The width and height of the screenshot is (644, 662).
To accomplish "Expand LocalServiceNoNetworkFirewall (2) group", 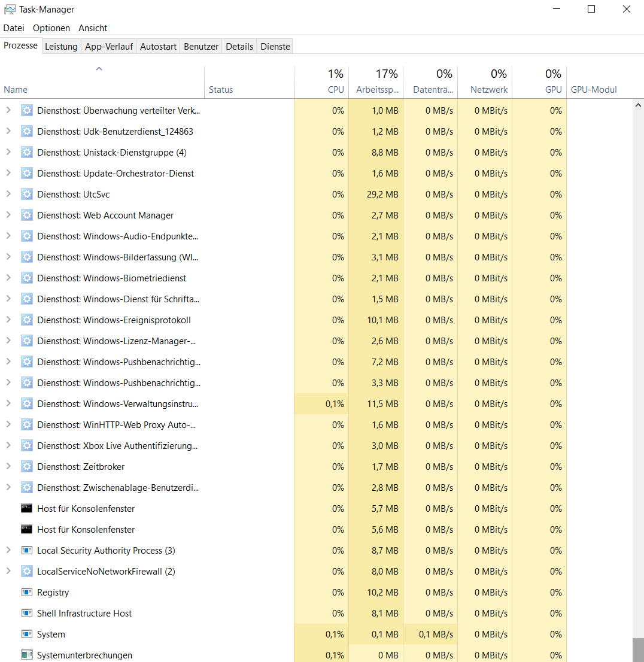I will tap(8, 571).
